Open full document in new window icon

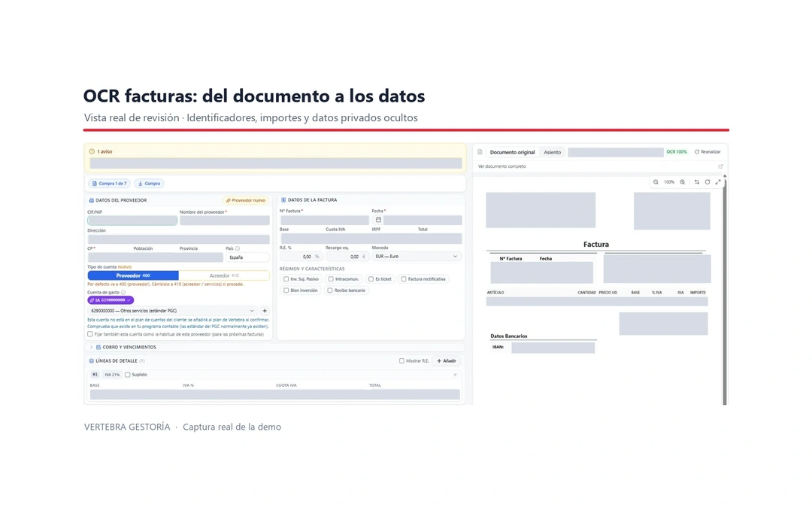[x=720, y=166]
